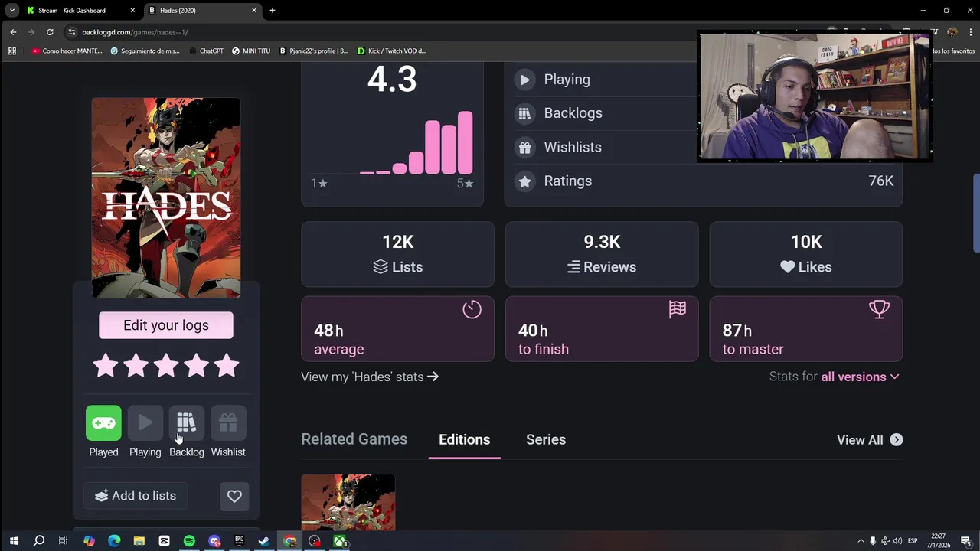Open Pjanic22's profile bookmark
The height and width of the screenshot is (551, 980).
click(x=313, y=51)
